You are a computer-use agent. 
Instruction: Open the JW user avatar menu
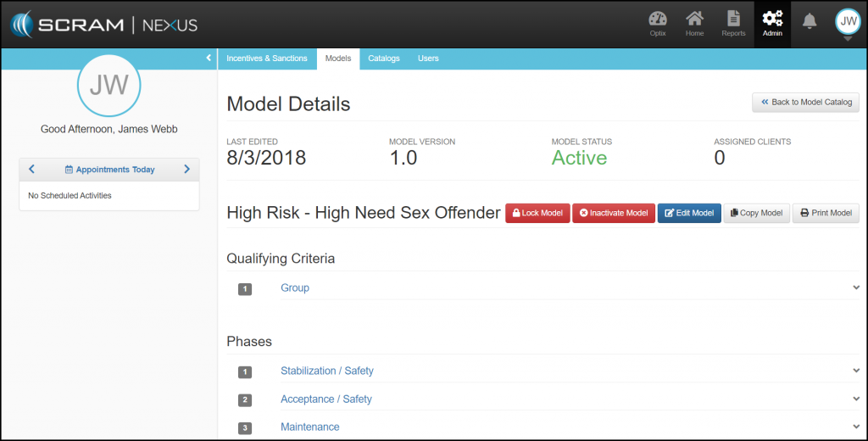click(848, 22)
